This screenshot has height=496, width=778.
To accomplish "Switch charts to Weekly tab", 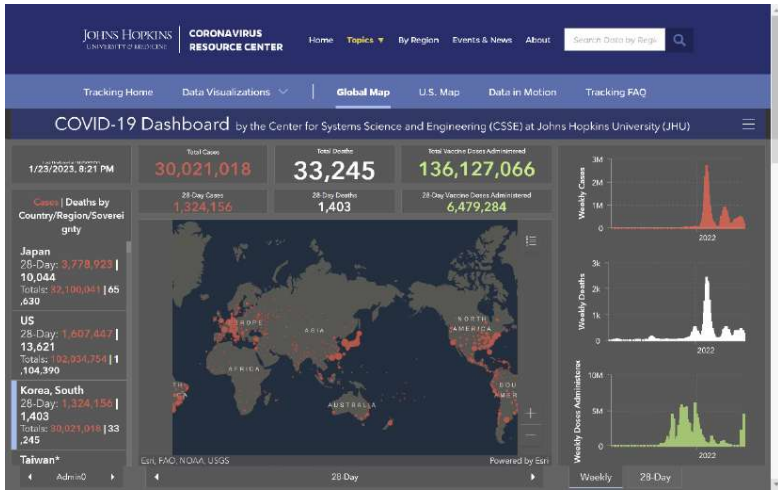I will [x=595, y=477].
